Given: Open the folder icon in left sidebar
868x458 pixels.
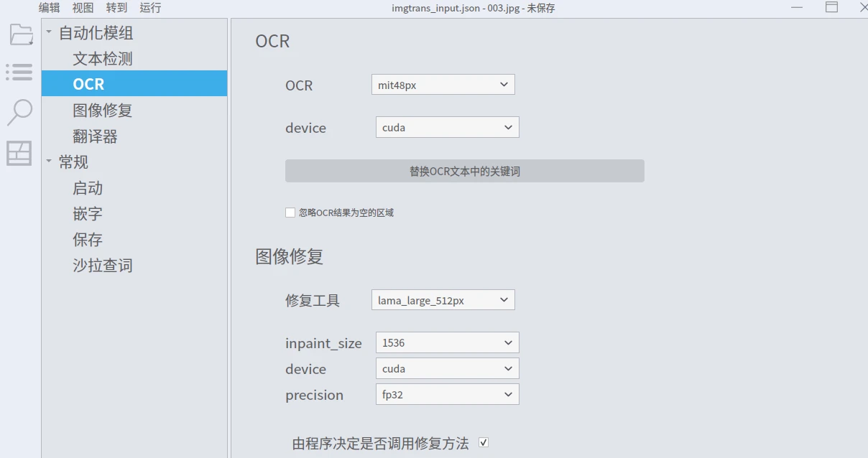Looking at the screenshot, I should point(21,34).
